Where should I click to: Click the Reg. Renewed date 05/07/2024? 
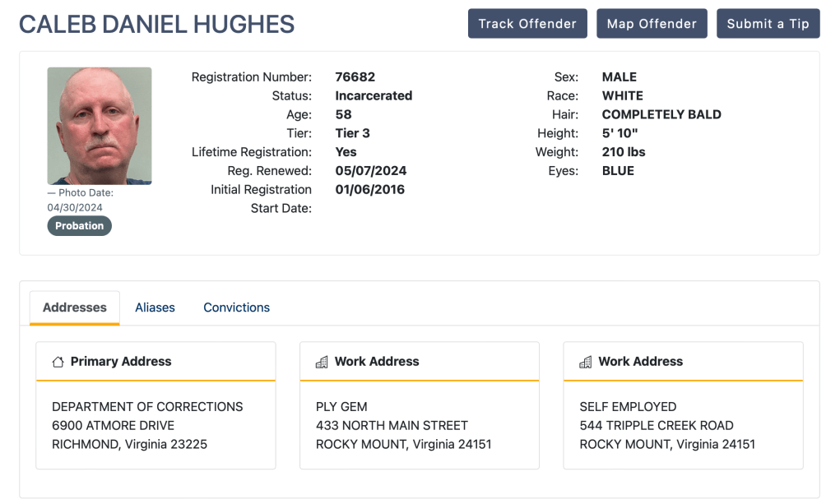pos(370,172)
